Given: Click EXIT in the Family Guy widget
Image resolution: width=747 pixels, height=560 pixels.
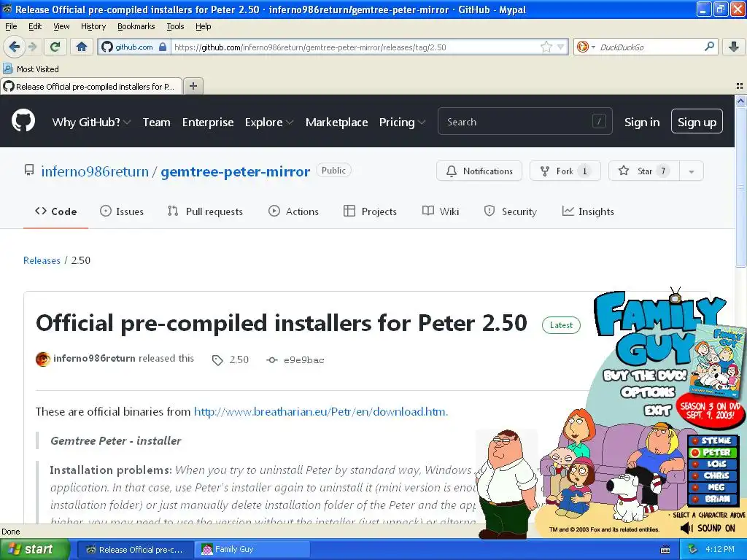Looking at the screenshot, I should (x=657, y=410).
